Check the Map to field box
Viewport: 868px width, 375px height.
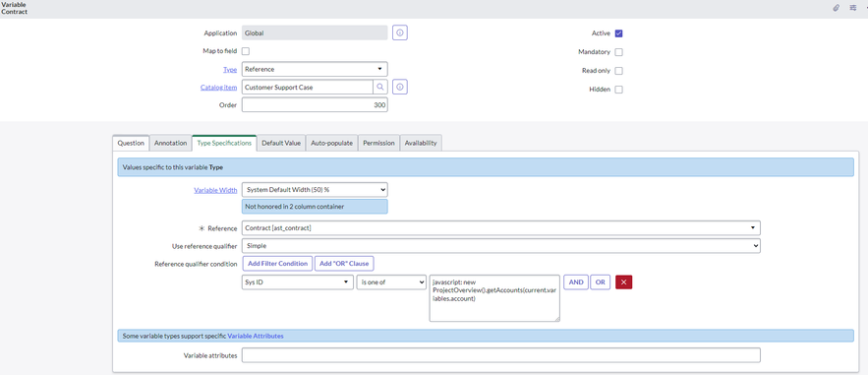pyautogui.click(x=246, y=51)
